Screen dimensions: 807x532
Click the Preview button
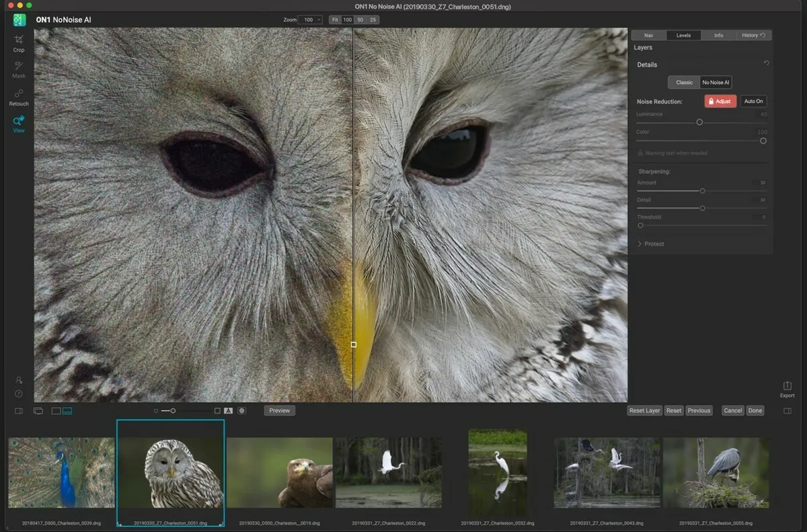click(x=279, y=410)
